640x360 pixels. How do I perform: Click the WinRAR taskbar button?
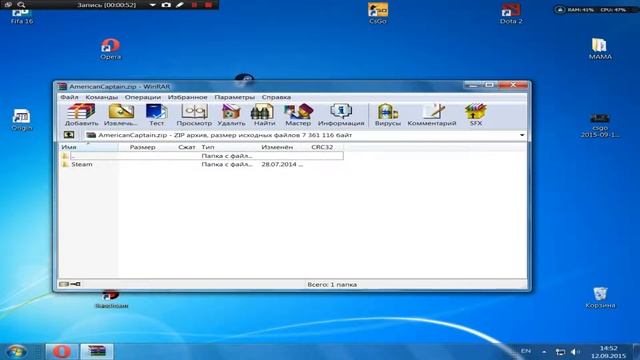(97, 351)
